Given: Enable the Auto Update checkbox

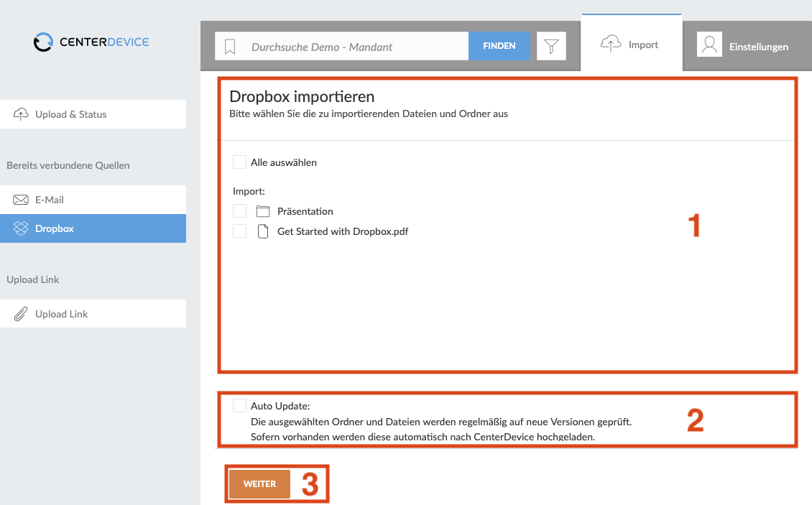Looking at the screenshot, I should (x=239, y=405).
